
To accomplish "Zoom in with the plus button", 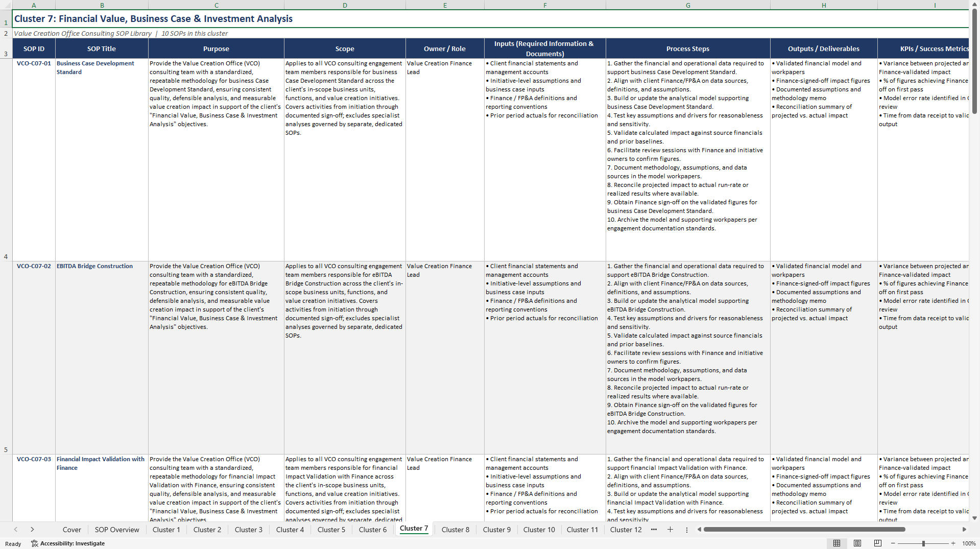I will pyautogui.click(x=953, y=543).
